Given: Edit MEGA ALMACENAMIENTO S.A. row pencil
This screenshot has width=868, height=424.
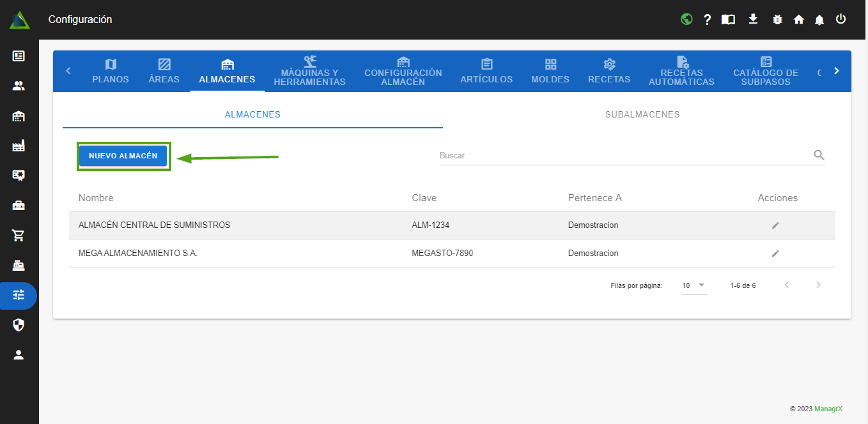Looking at the screenshot, I should (775, 254).
